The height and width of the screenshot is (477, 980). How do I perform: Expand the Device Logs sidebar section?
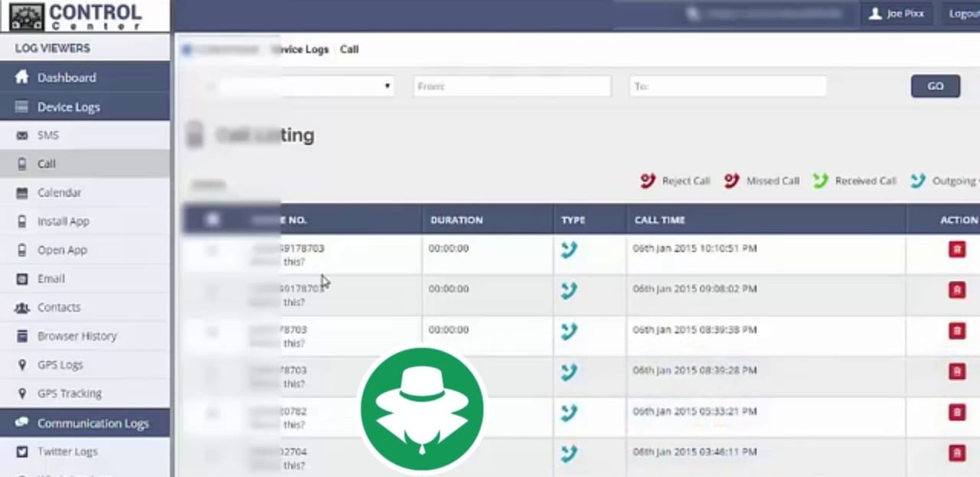pyautogui.click(x=69, y=107)
